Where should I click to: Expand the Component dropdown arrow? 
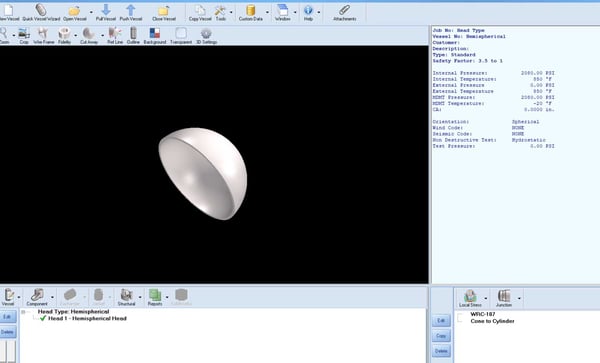point(52,297)
